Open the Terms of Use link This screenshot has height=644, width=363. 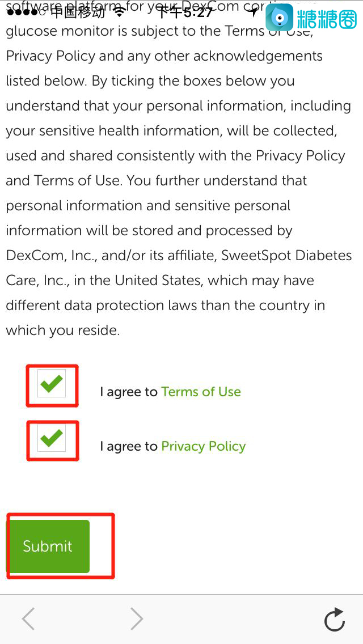[201, 392]
